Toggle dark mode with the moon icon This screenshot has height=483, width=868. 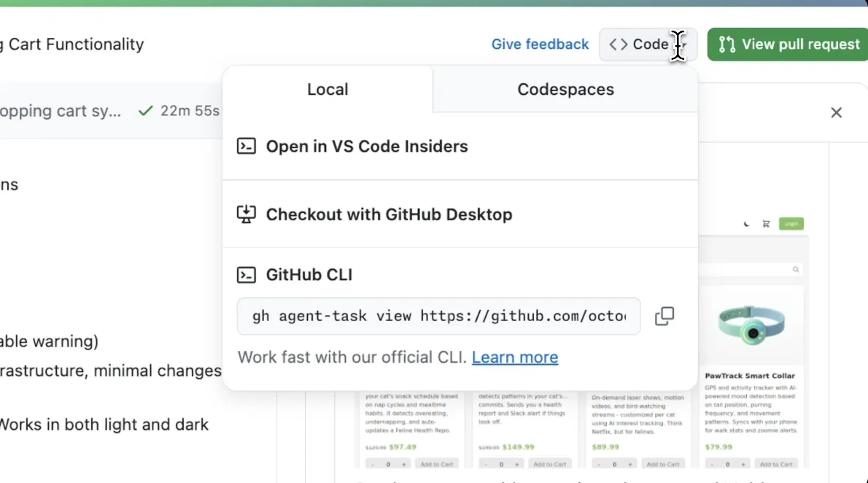(746, 224)
